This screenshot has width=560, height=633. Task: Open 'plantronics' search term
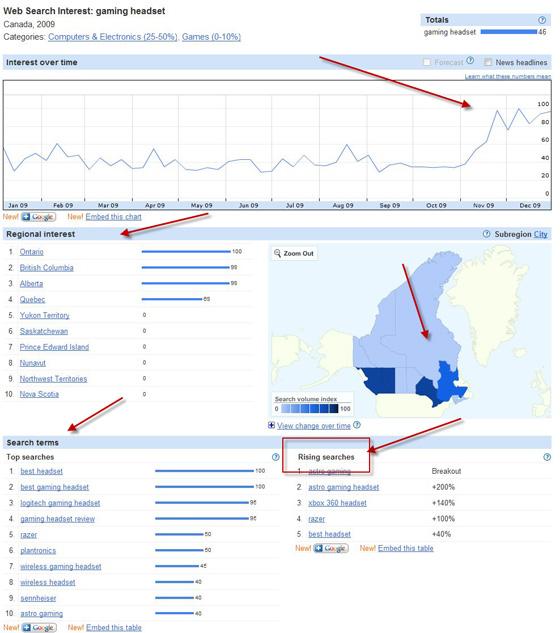(x=38, y=551)
